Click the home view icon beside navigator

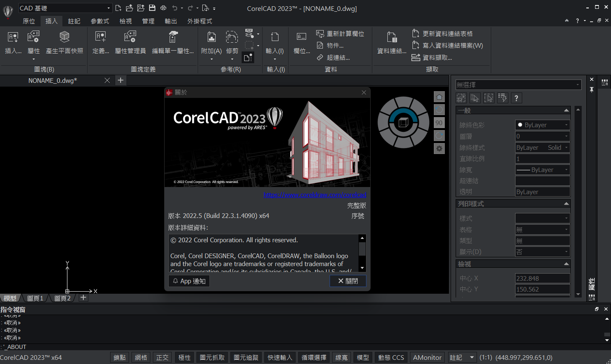coord(439,97)
